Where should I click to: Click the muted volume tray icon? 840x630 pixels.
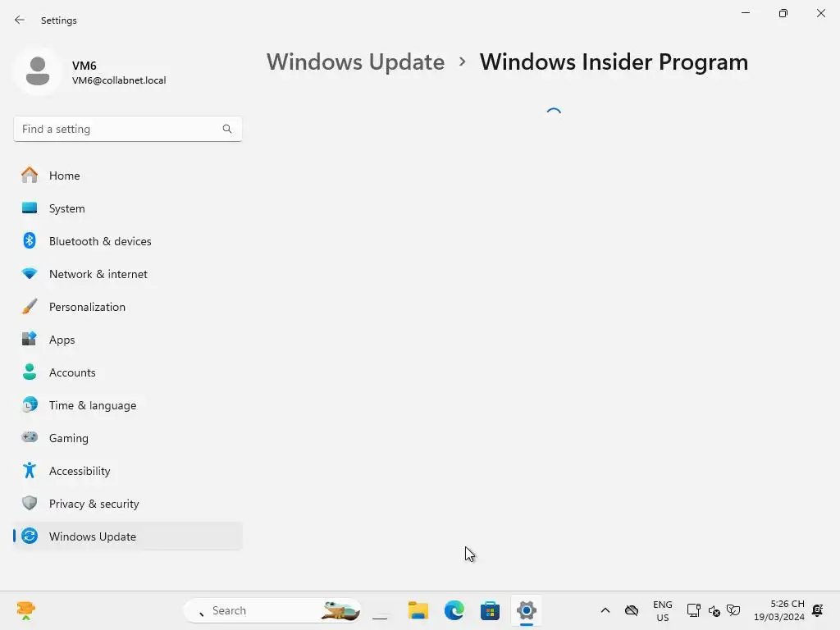click(x=714, y=610)
